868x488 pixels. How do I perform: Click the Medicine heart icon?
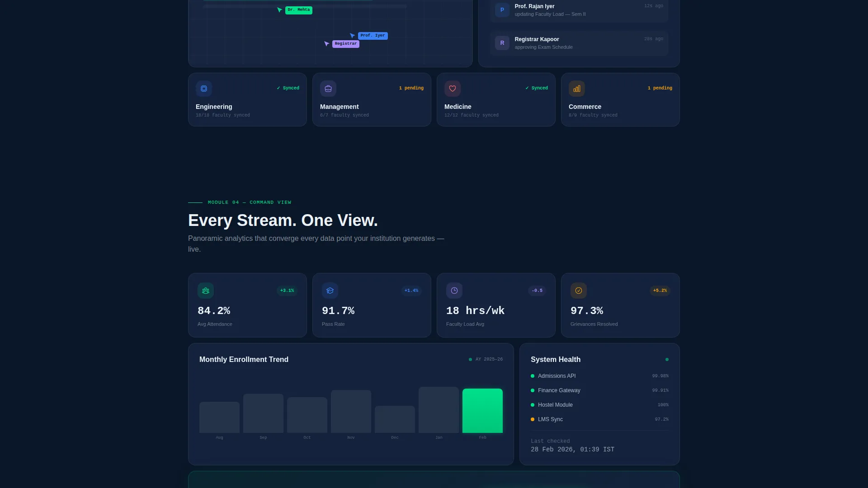point(453,89)
